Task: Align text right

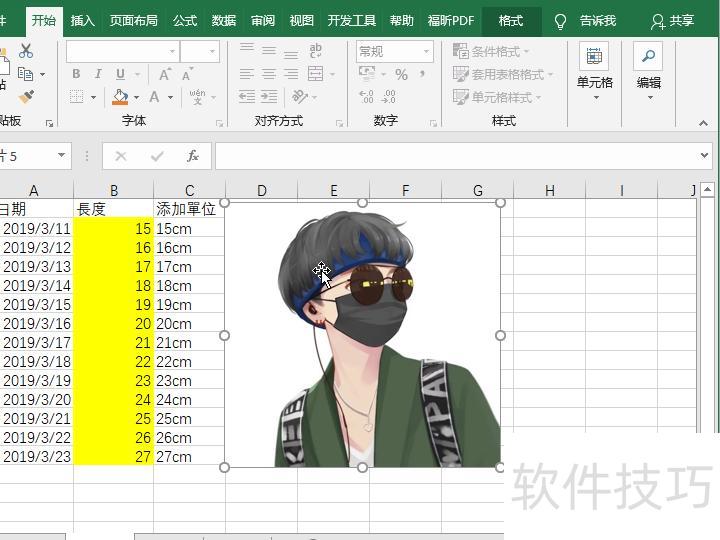Action: [291, 74]
